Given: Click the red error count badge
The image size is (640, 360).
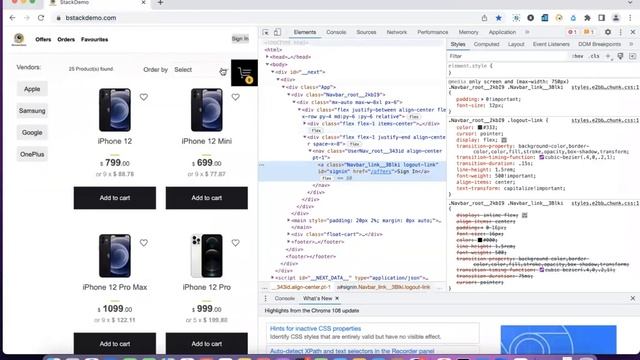Looking at the screenshot, I should pos(572,32).
